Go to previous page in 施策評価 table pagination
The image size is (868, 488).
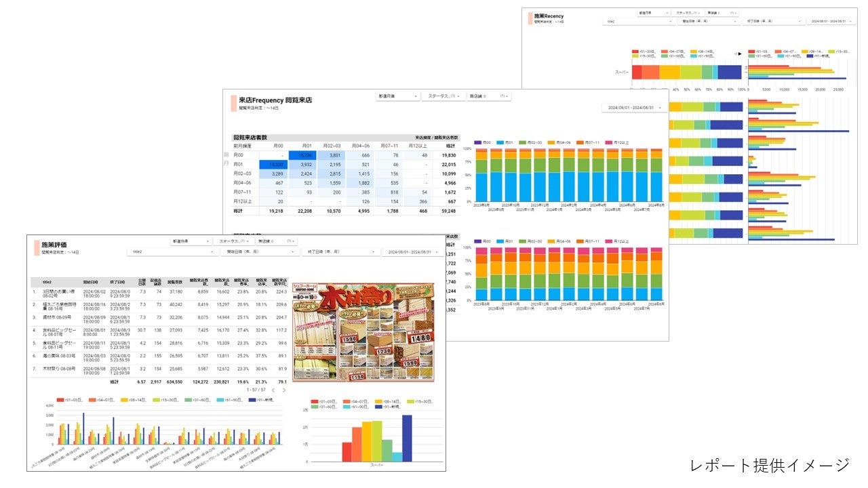(x=273, y=390)
